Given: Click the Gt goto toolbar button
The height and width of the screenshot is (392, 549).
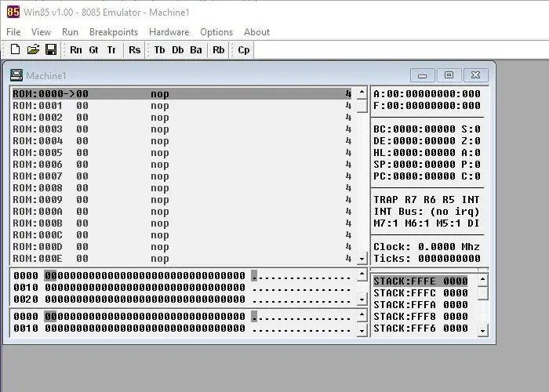Looking at the screenshot, I should 93,50.
